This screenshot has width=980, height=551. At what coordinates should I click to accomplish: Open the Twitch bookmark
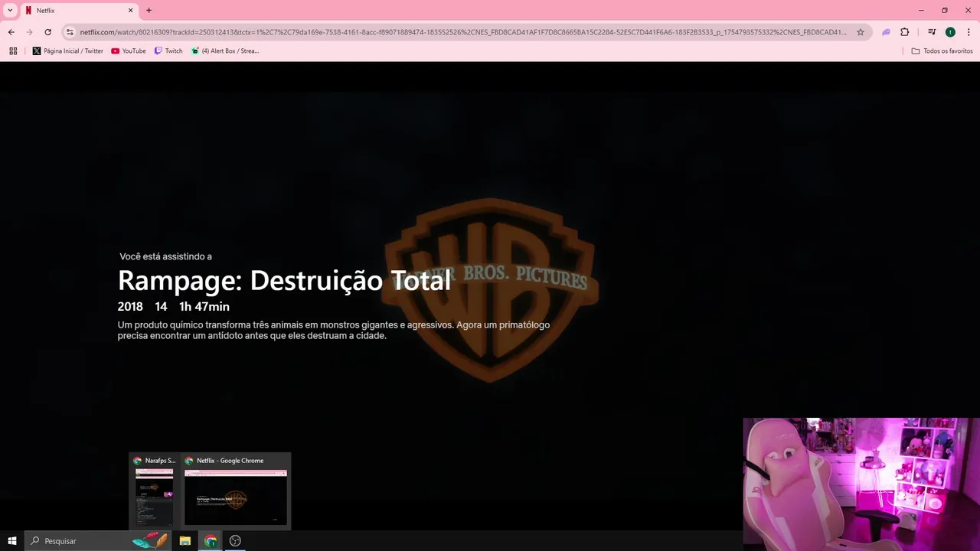click(168, 51)
